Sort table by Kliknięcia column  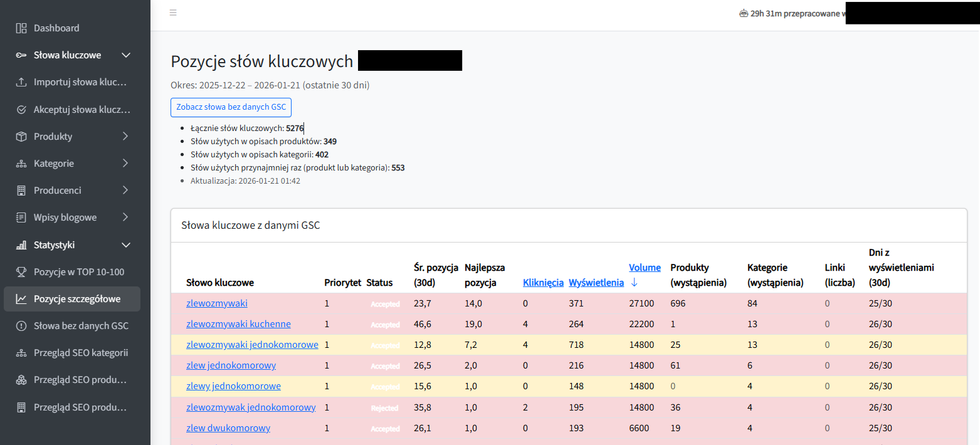(x=543, y=283)
